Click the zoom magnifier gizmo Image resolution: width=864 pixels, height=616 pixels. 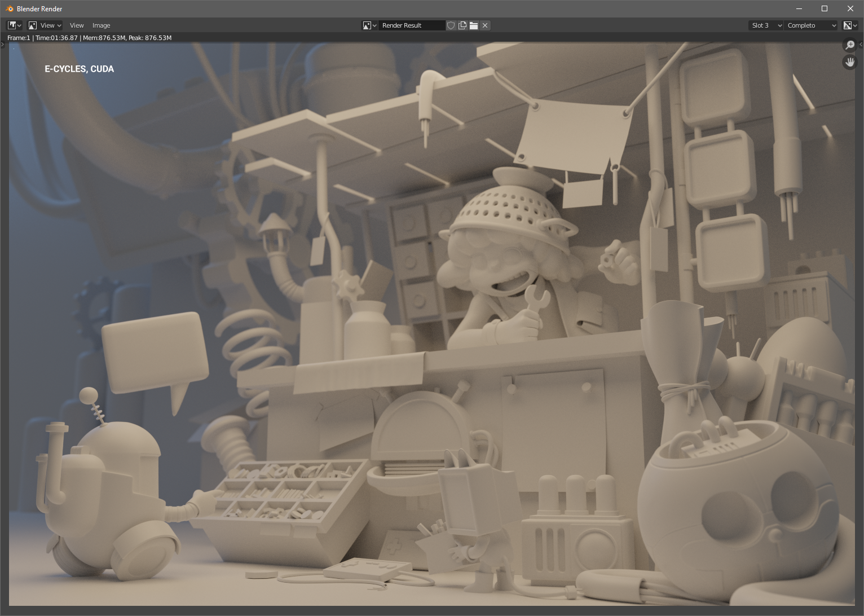pos(850,45)
